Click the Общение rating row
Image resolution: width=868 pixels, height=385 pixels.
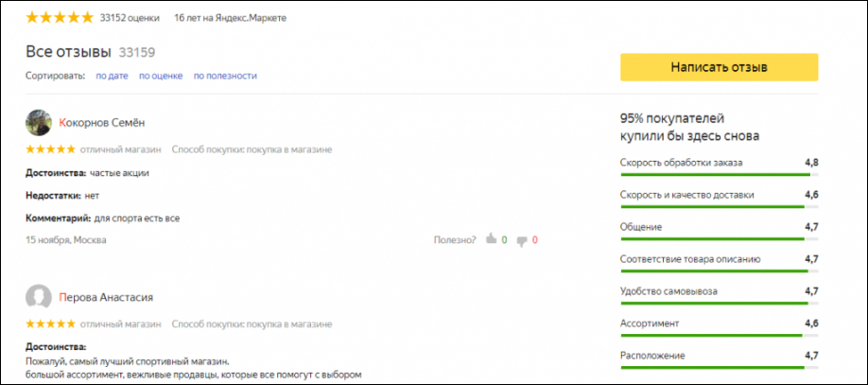point(719,227)
